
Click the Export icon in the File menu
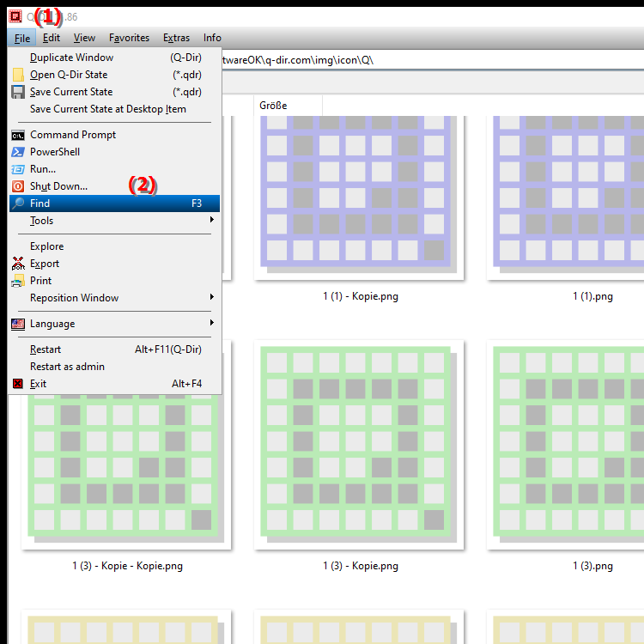click(x=18, y=264)
